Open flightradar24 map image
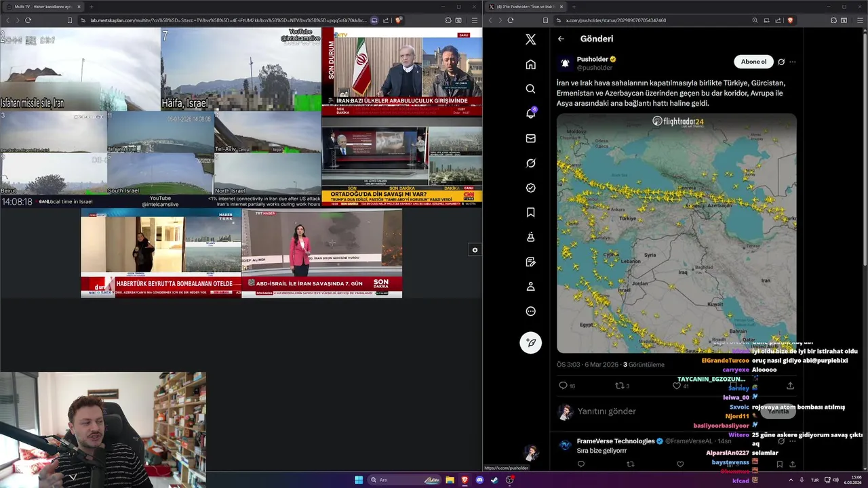The width and height of the screenshot is (868, 488). (677, 233)
